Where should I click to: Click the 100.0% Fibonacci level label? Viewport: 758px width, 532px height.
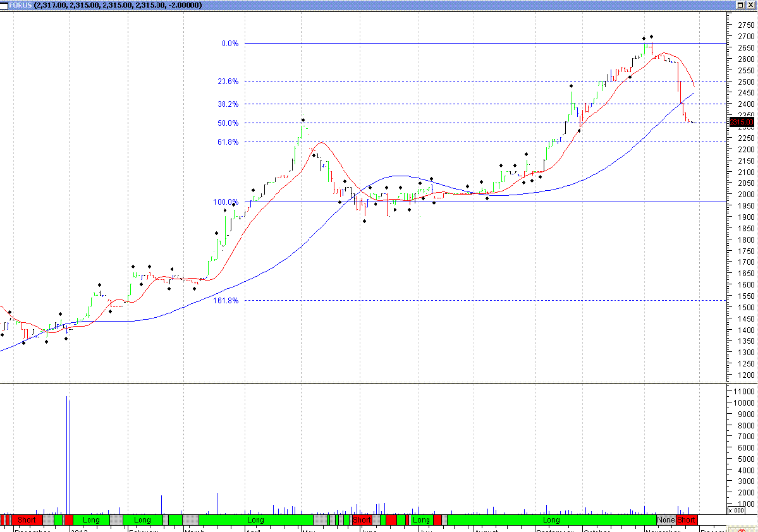pos(226,202)
